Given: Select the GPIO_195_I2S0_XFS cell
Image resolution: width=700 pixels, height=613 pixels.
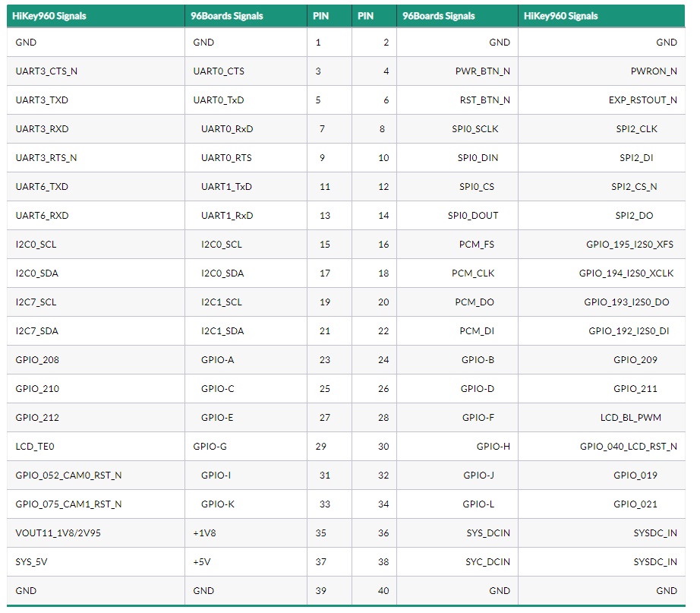Looking at the screenshot, I should click(601, 245).
